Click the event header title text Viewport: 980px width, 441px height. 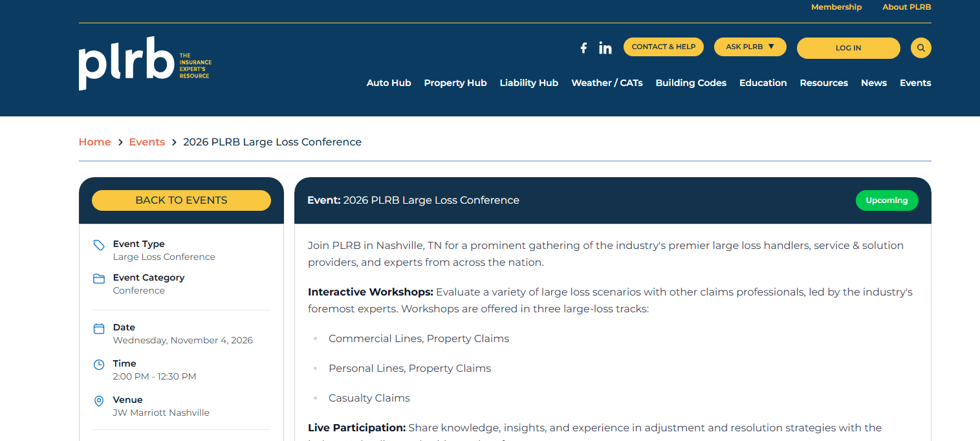(413, 200)
